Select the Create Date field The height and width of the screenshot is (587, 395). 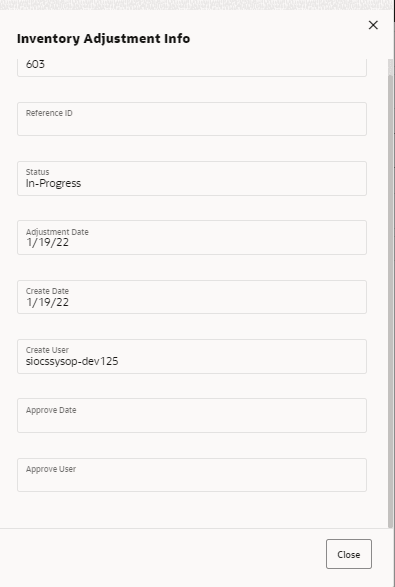click(x=192, y=297)
